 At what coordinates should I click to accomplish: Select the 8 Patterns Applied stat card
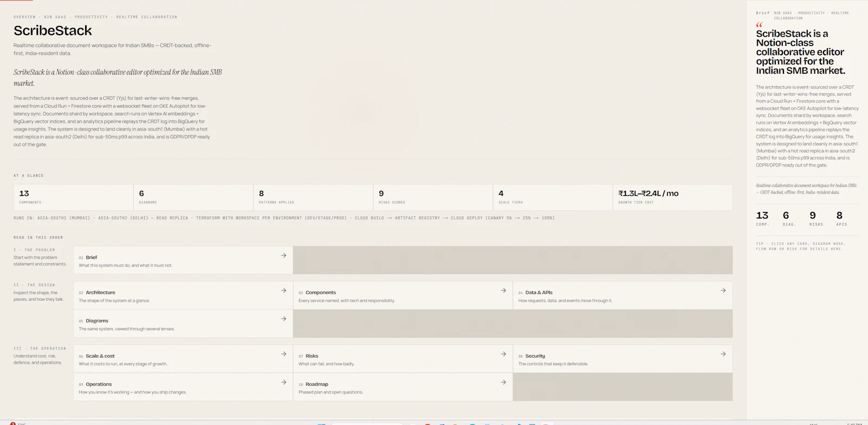(x=313, y=197)
